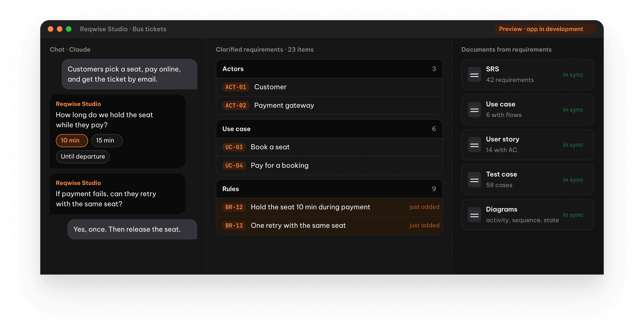Click the Diagrams document icon
Viewport: 644px width, 335px height.
pos(474,215)
